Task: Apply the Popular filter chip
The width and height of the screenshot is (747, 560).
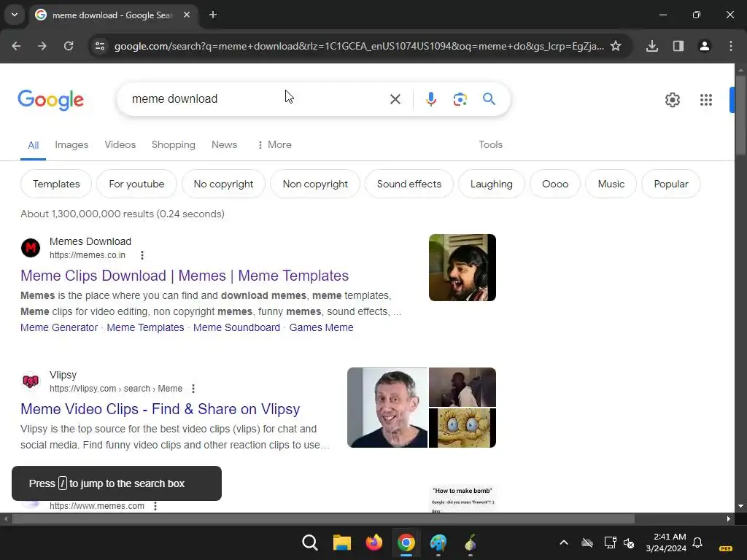Action: click(671, 184)
